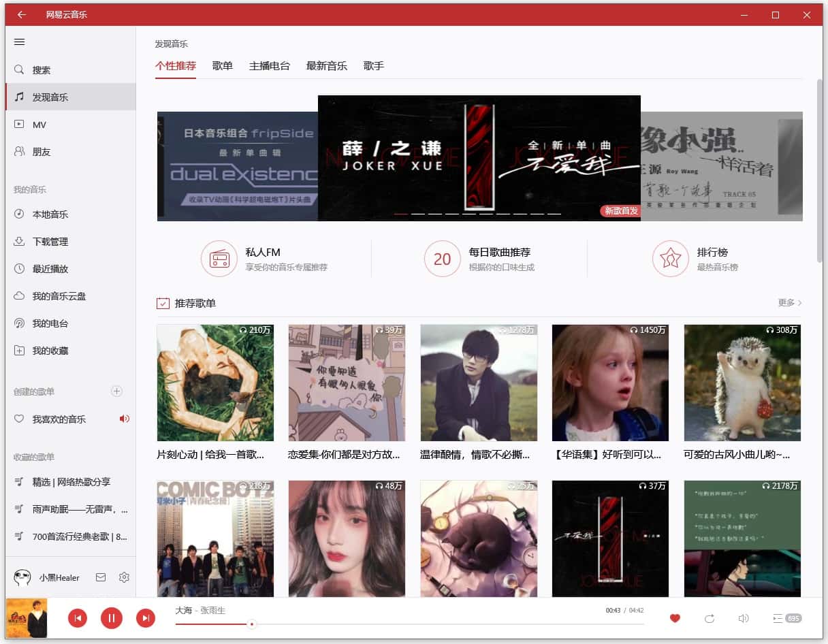Toggle the red heart like button

[x=675, y=618]
